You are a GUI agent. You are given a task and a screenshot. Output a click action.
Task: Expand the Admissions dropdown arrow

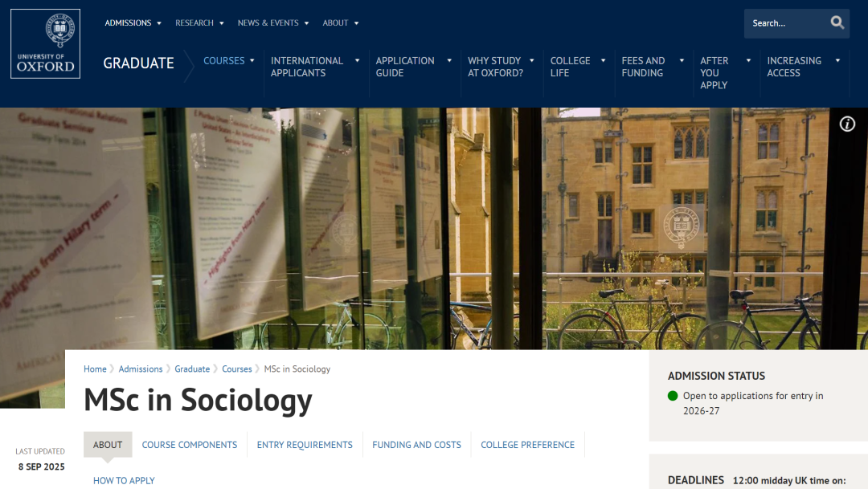[159, 23]
